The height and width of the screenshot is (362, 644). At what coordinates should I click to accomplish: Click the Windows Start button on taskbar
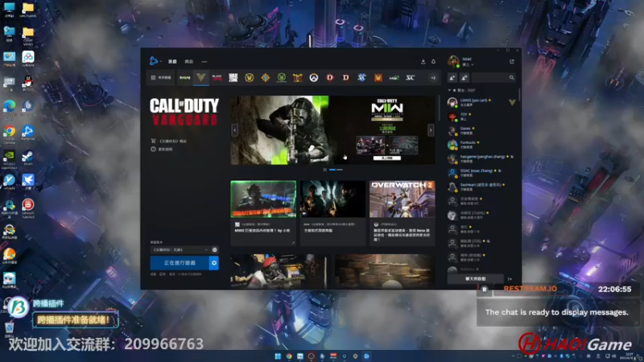278,356
